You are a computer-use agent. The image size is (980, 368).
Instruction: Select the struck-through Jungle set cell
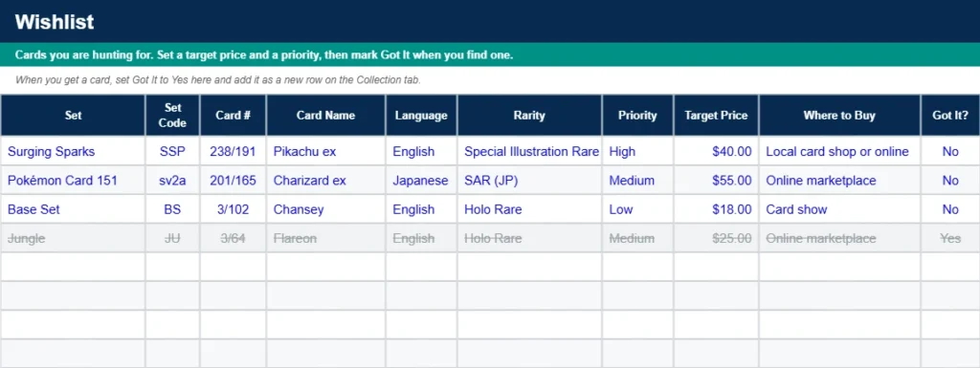pos(73,238)
